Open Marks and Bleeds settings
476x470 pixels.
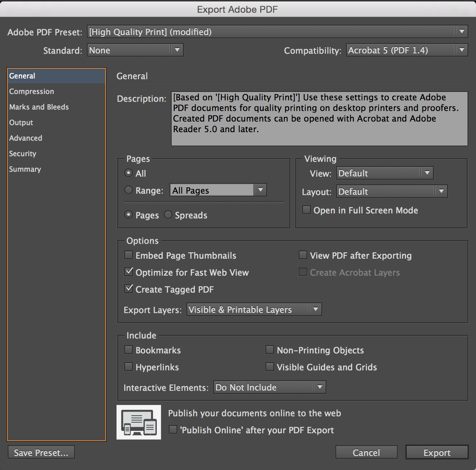39,107
